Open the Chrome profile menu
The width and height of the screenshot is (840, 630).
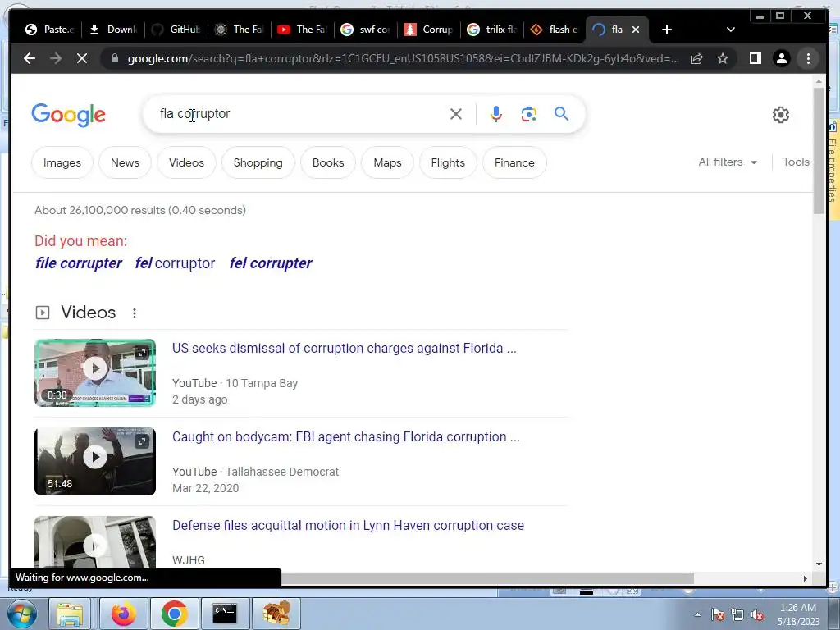click(782, 58)
